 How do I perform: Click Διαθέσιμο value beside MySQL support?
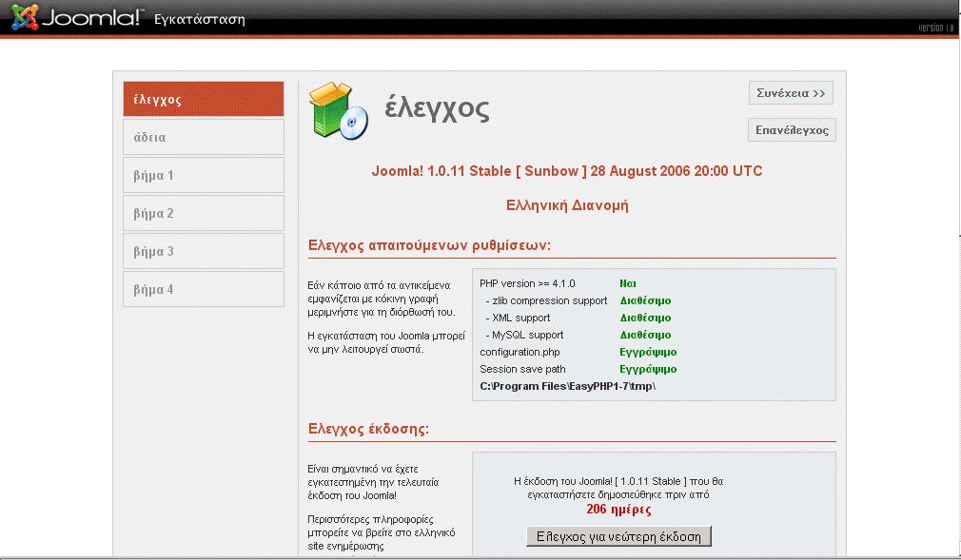(645, 335)
